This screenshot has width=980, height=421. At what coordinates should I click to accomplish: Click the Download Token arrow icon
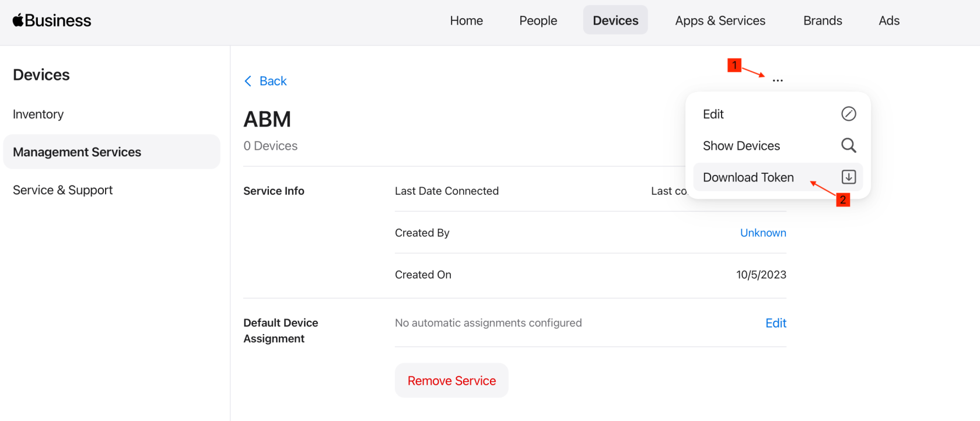[849, 177]
